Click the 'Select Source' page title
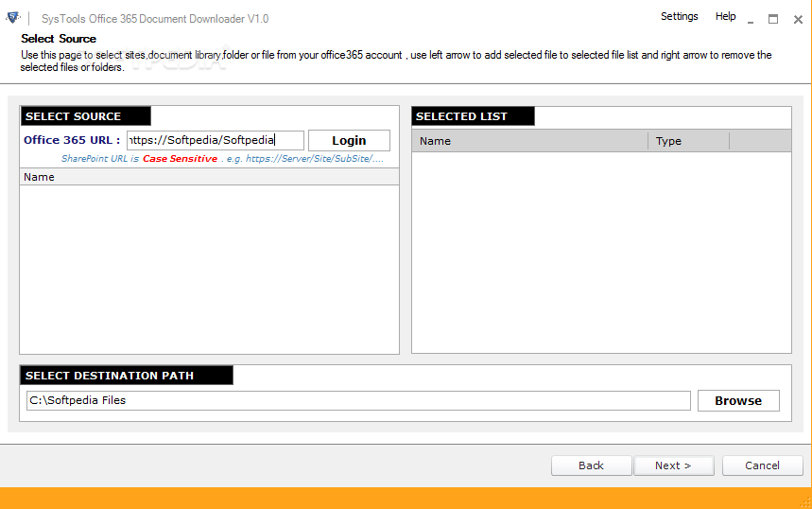Screen dimensions: 812x509 [x=59, y=39]
